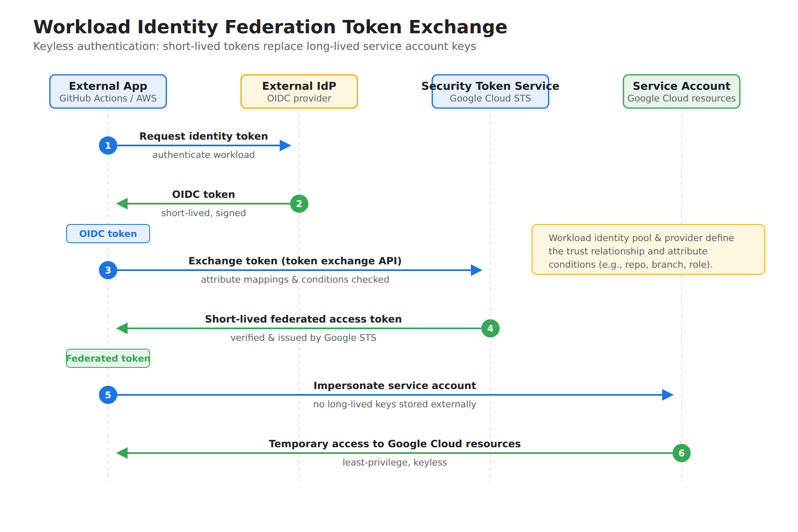Click the blue circle numbered 3
The height and width of the screenshot is (532, 798).
pyautogui.click(x=108, y=270)
